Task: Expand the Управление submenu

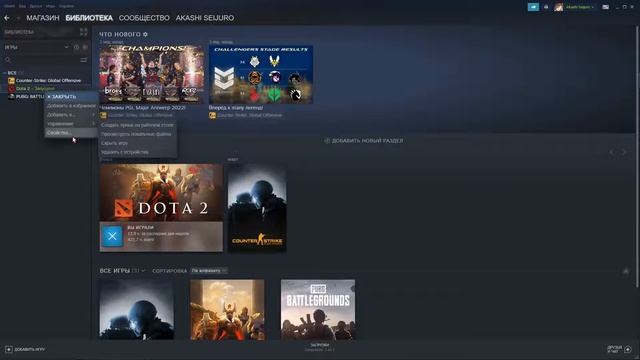Action: pos(71,124)
